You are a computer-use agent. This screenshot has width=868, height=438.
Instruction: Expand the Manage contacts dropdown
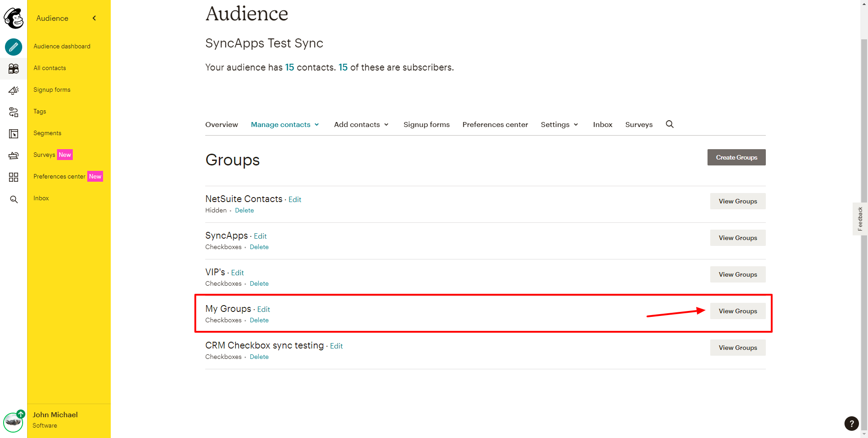pos(285,125)
